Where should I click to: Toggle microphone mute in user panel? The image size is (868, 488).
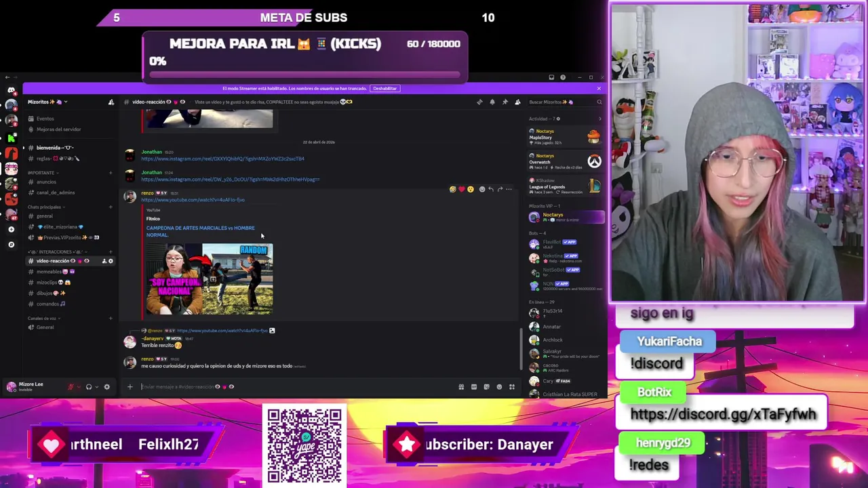coord(71,387)
